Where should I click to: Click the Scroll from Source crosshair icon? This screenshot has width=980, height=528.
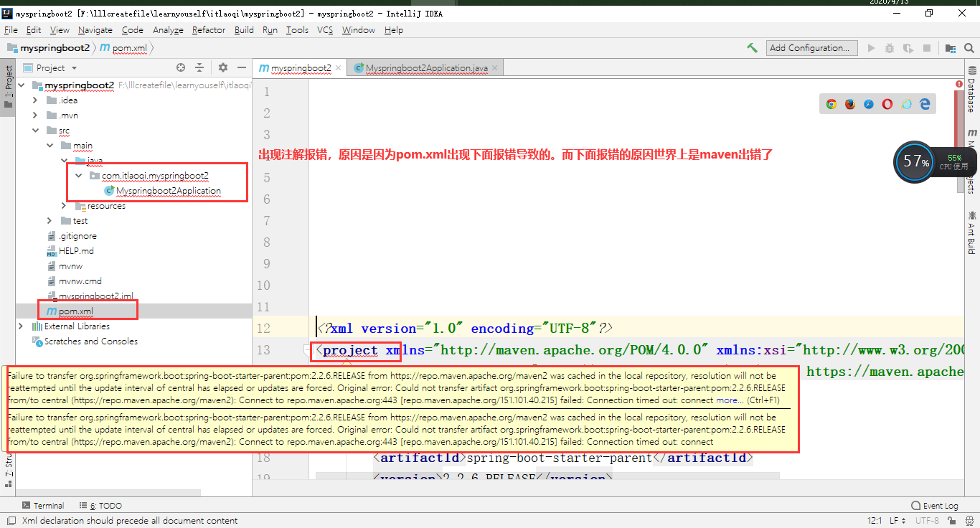click(x=180, y=67)
